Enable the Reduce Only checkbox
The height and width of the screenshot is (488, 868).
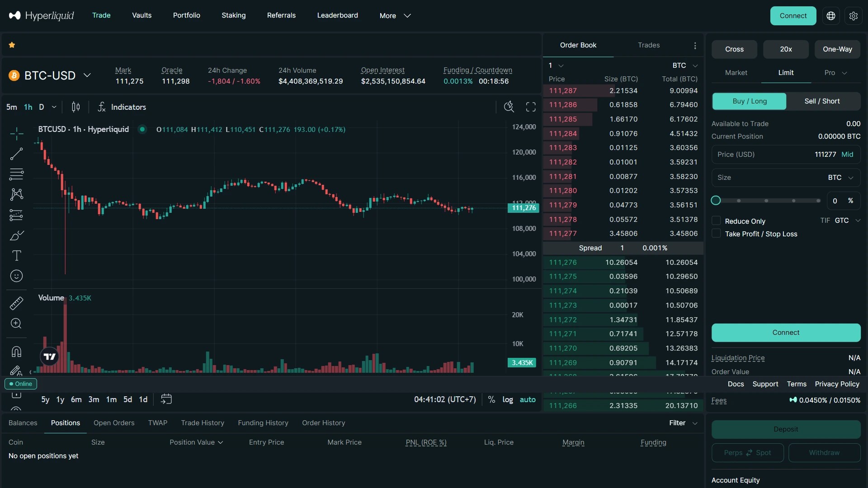click(717, 221)
